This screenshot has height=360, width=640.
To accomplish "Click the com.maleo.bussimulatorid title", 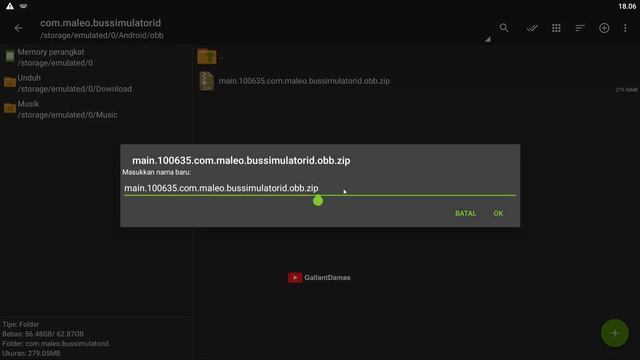I will [x=100, y=23].
